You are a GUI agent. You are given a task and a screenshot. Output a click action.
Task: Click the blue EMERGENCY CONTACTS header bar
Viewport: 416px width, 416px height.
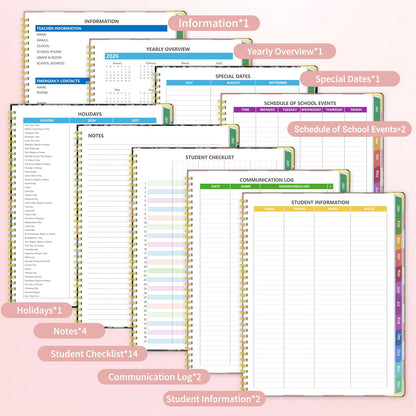point(63,81)
